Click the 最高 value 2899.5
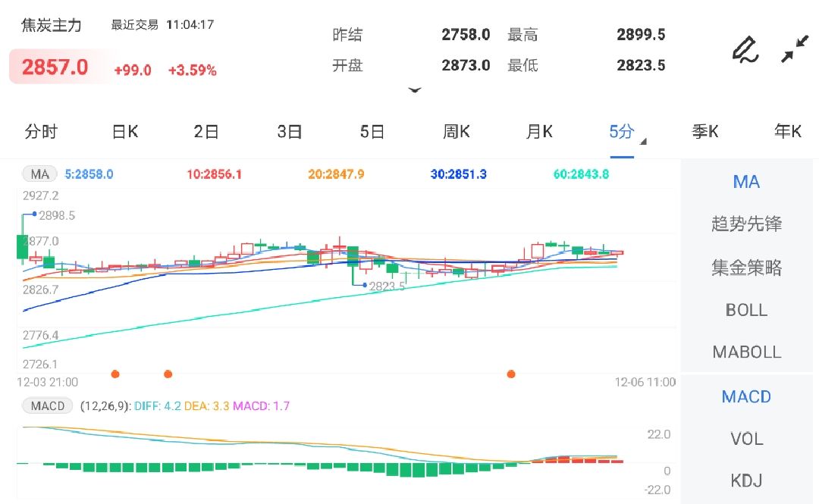Screen dimensions: 819x504 (x=641, y=34)
